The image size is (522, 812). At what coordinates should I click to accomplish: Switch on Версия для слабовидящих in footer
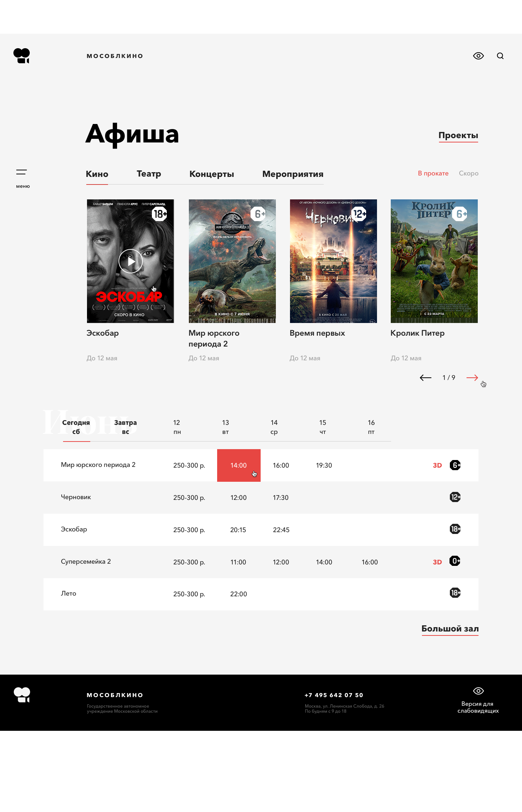pos(478,700)
